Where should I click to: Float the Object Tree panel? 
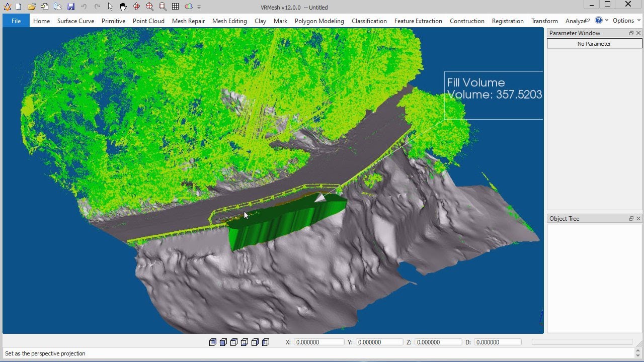tap(631, 218)
